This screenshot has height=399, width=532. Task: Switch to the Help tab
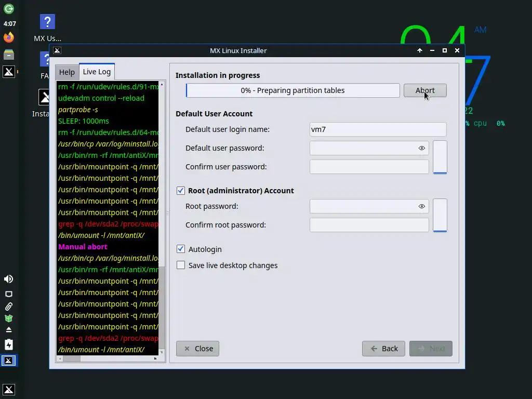[67, 72]
